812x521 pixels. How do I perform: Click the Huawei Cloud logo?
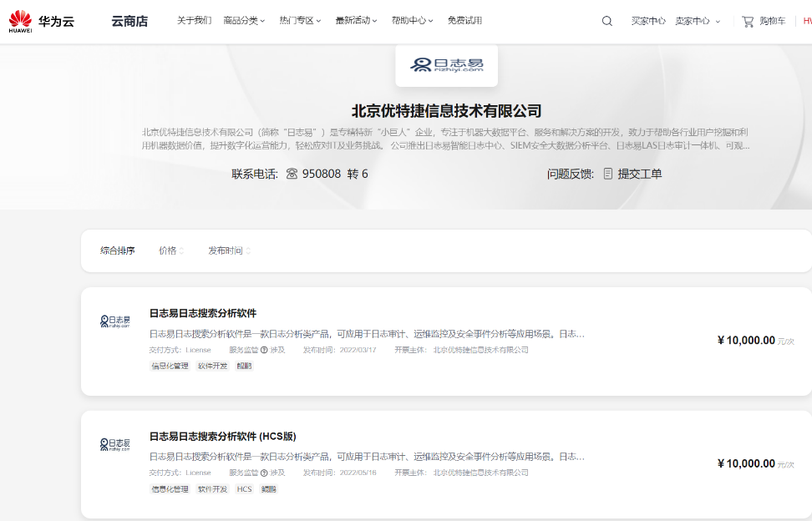point(42,21)
